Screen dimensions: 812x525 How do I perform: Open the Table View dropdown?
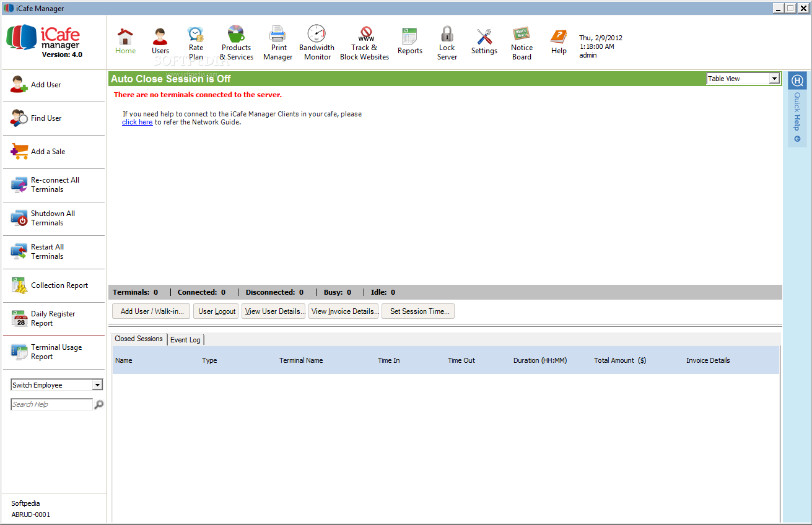743,79
